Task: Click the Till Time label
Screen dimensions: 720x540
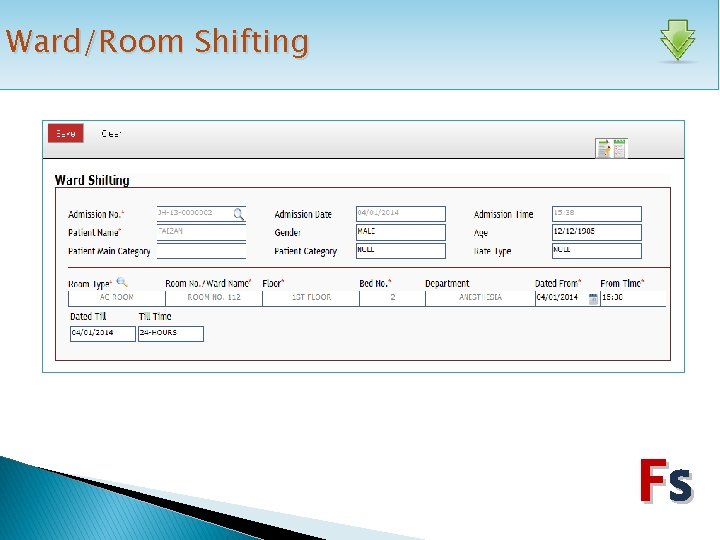Action: click(155, 316)
